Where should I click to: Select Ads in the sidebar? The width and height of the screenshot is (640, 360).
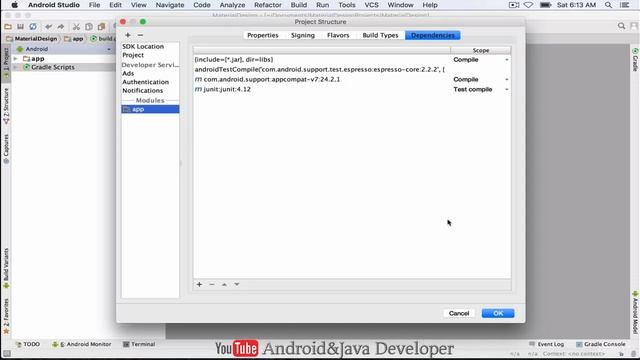pyautogui.click(x=128, y=73)
